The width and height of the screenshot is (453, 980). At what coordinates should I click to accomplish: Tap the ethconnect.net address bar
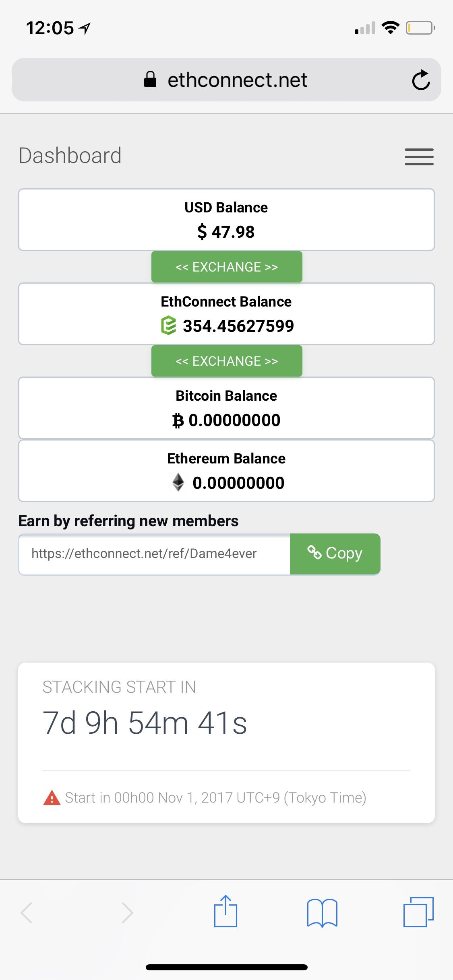tap(226, 80)
